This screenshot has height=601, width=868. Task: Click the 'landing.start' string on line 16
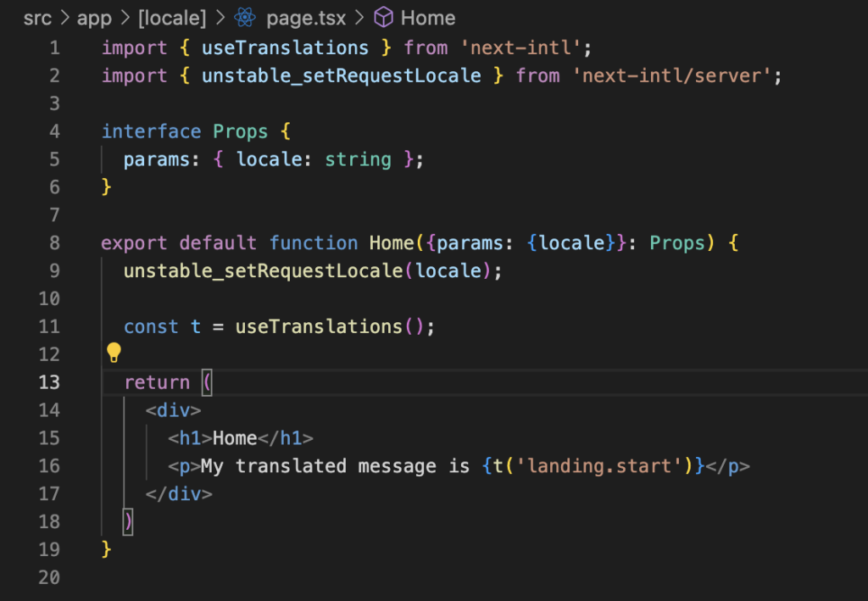(x=598, y=466)
